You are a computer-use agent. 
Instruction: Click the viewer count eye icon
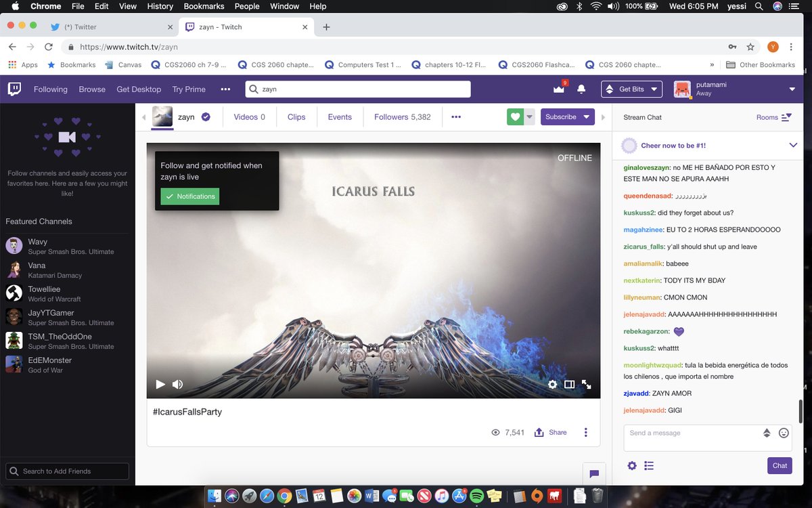click(495, 432)
